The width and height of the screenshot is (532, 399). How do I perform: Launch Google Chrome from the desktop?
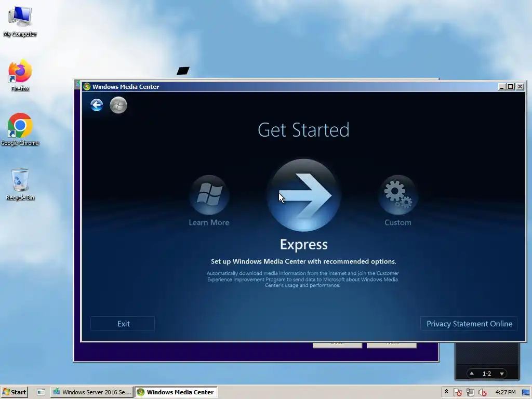[20, 129]
